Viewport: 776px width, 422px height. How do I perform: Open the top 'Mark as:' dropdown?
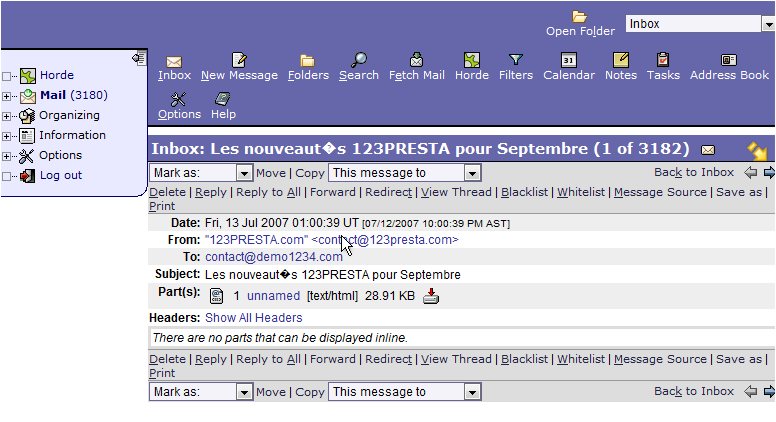coord(200,173)
